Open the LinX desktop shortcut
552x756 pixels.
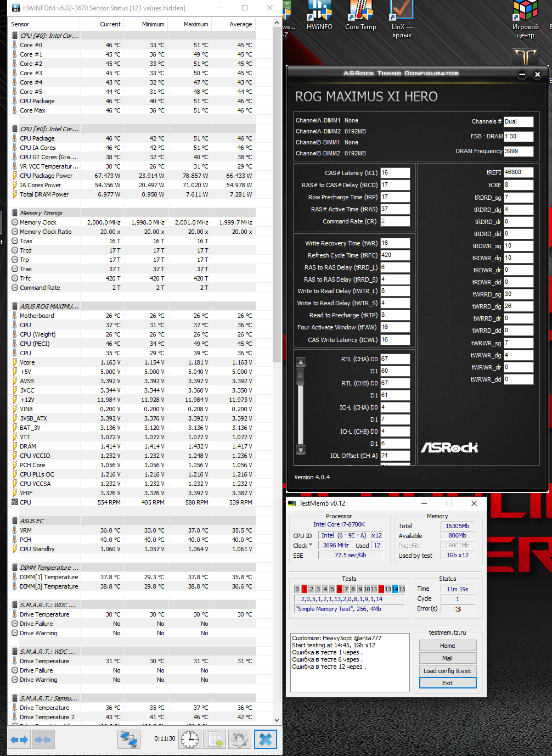point(402,19)
